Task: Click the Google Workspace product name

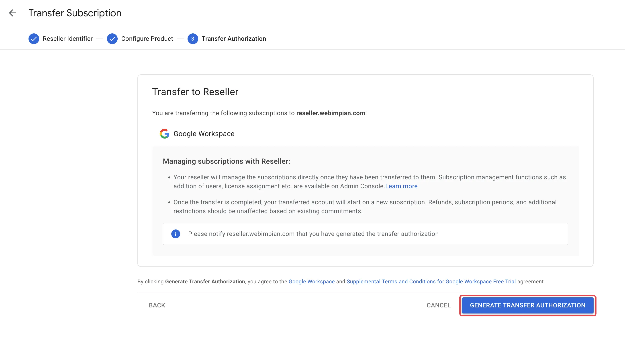Action: click(204, 134)
